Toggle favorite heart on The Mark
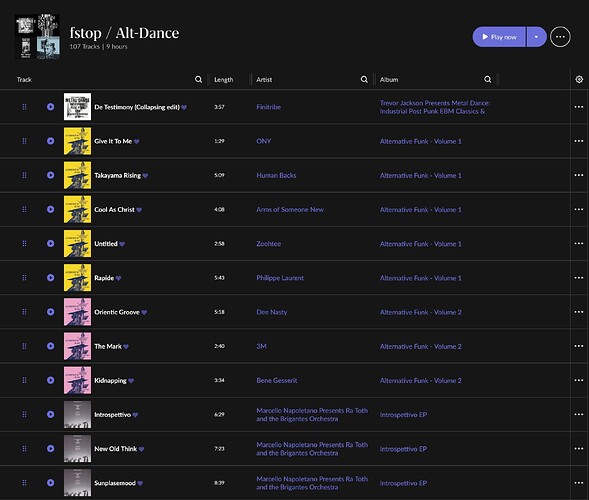 (126, 347)
